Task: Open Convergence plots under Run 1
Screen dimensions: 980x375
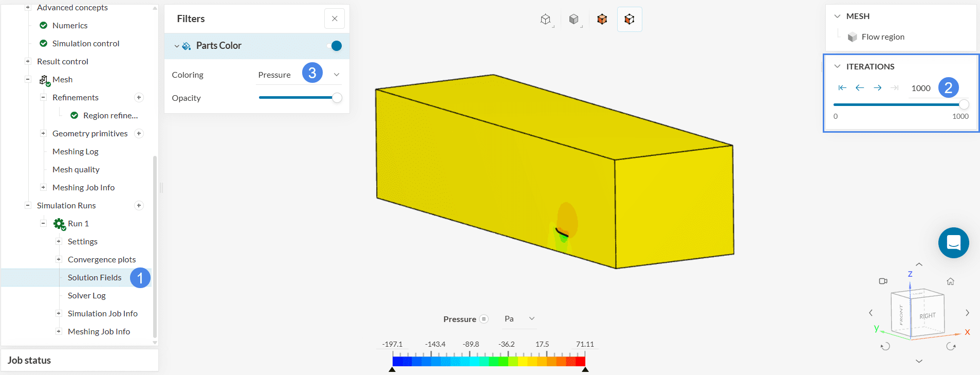Action: (102, 260)
